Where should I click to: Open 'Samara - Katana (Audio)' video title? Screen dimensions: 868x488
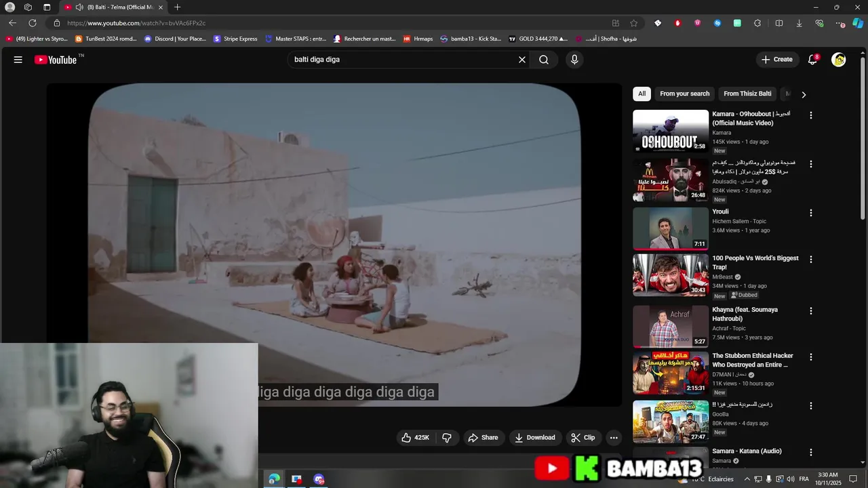(x=747, y=451)
